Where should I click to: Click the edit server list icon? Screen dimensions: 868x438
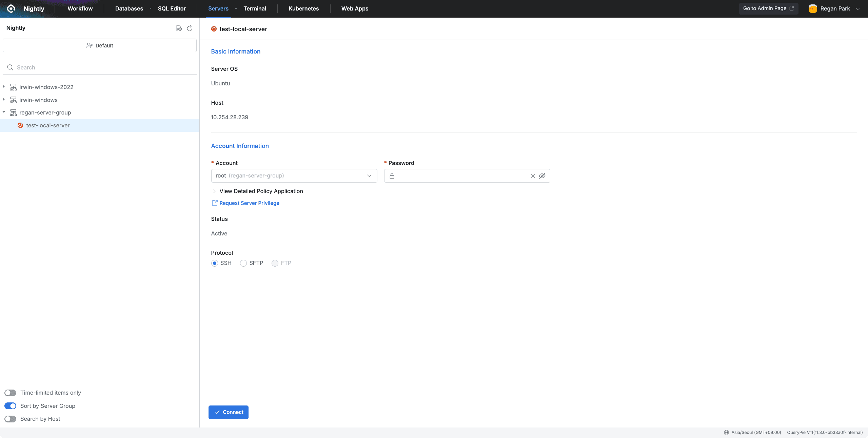(x=179, y=28)
